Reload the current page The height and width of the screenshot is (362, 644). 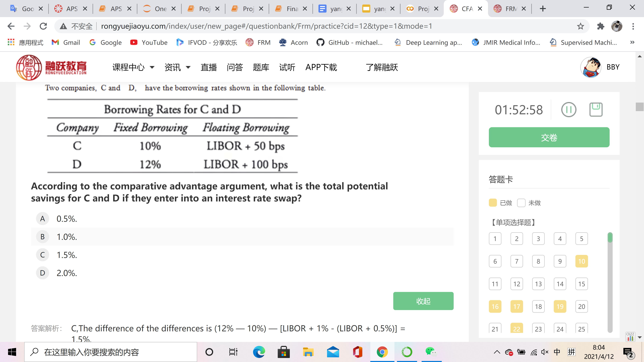coord(43,26)
